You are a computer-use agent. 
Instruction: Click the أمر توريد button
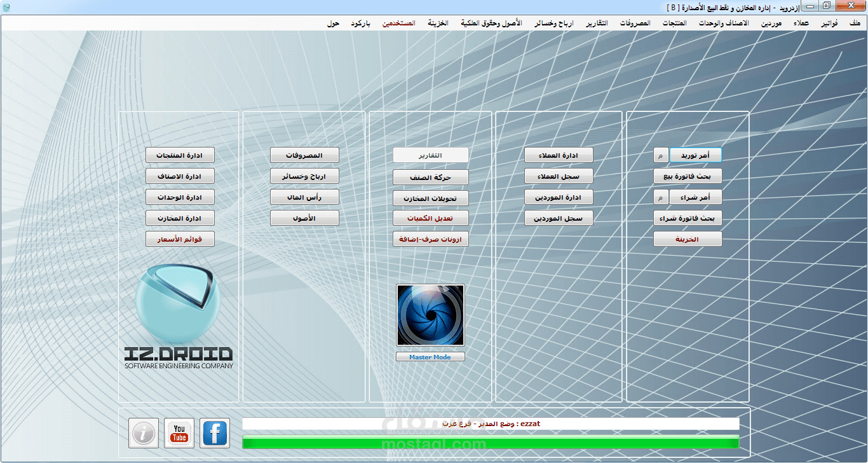[x=695, y=155]
